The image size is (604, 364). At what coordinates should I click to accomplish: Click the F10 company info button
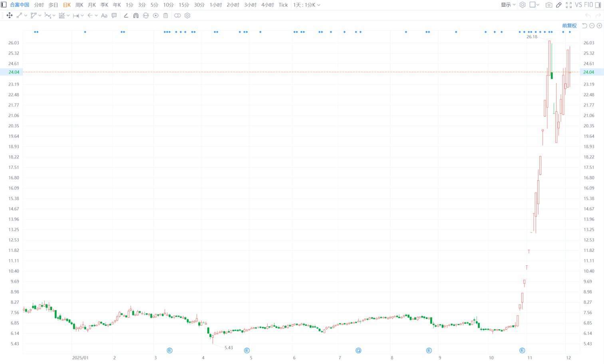[x=588, y=5]
